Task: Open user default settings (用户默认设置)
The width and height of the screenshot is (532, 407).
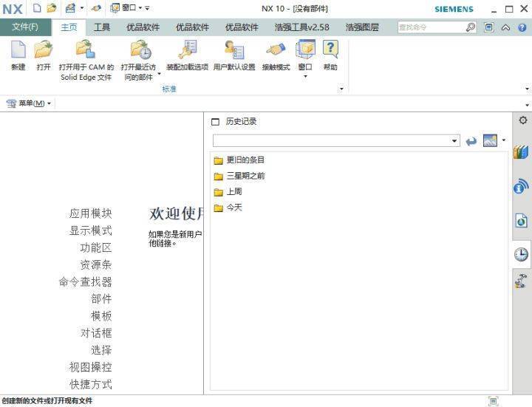Action: (x=234, y=49)
